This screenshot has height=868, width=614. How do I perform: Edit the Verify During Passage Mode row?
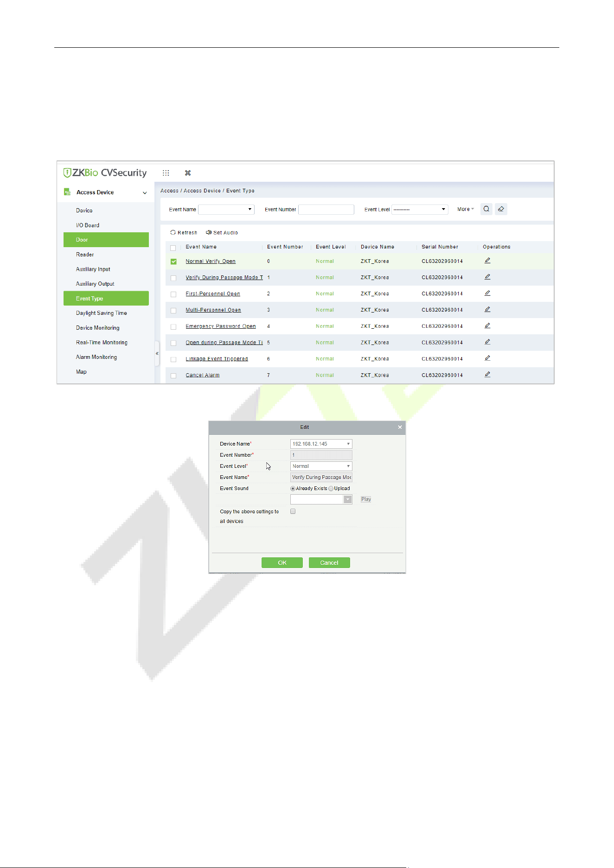(487, 277)
